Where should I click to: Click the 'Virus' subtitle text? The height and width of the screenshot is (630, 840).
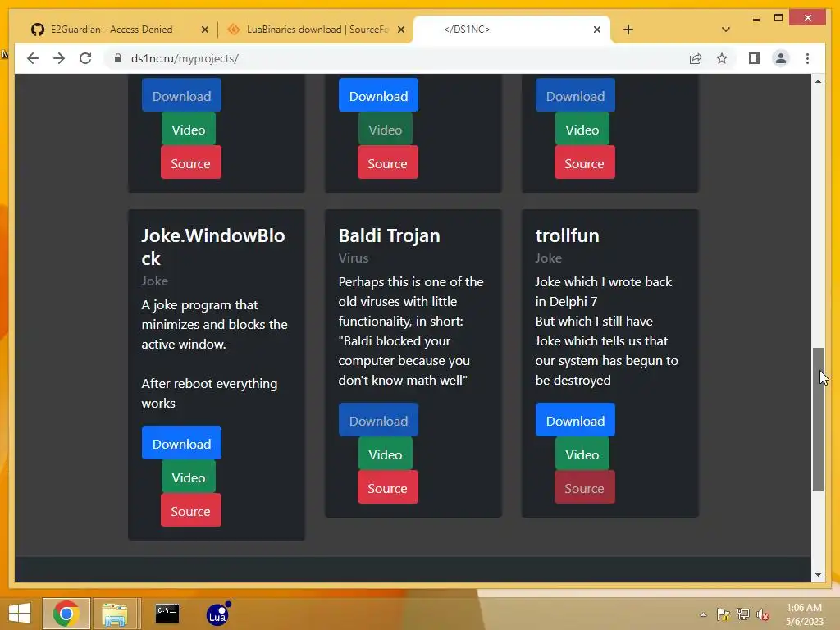354,258
